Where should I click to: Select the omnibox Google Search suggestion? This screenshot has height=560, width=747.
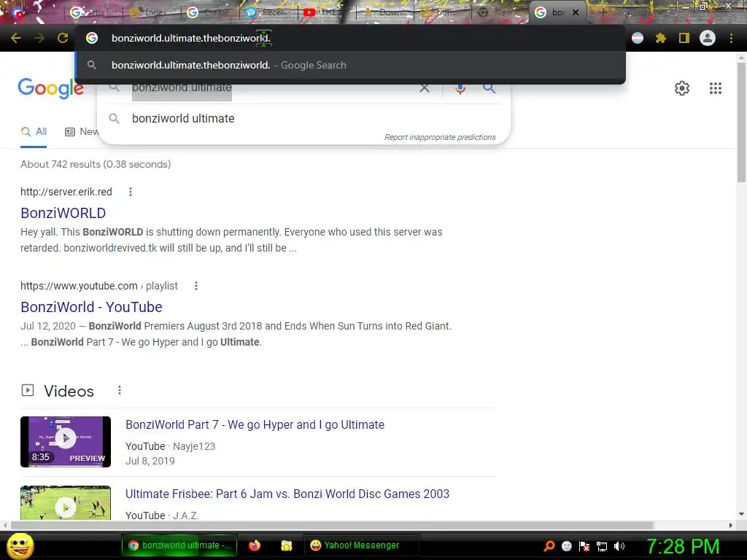click(x=350, y=65)
